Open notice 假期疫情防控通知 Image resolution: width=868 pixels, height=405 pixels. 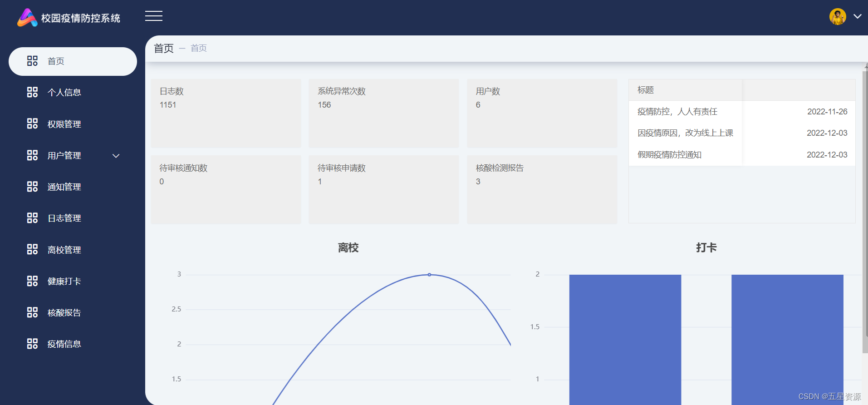669,155
